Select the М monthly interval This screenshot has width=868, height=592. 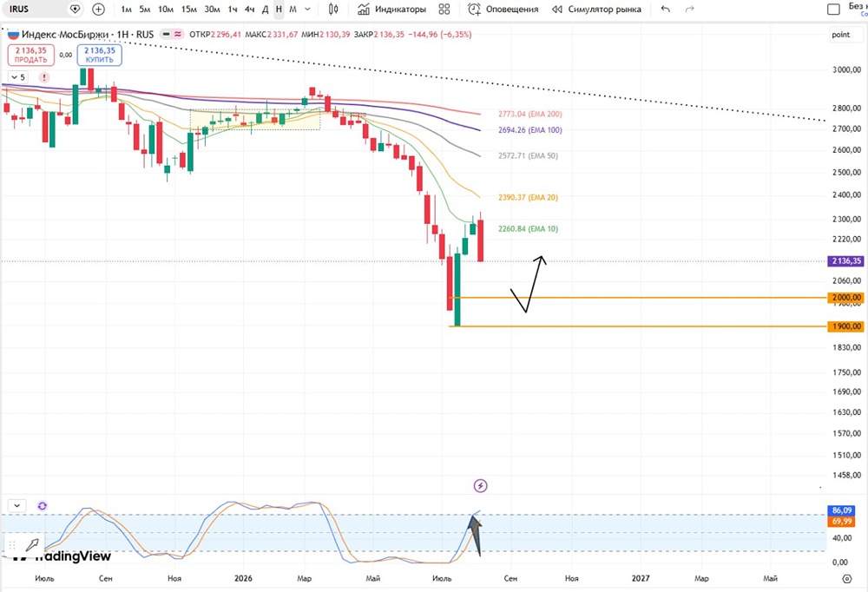[x=293, y=10]
